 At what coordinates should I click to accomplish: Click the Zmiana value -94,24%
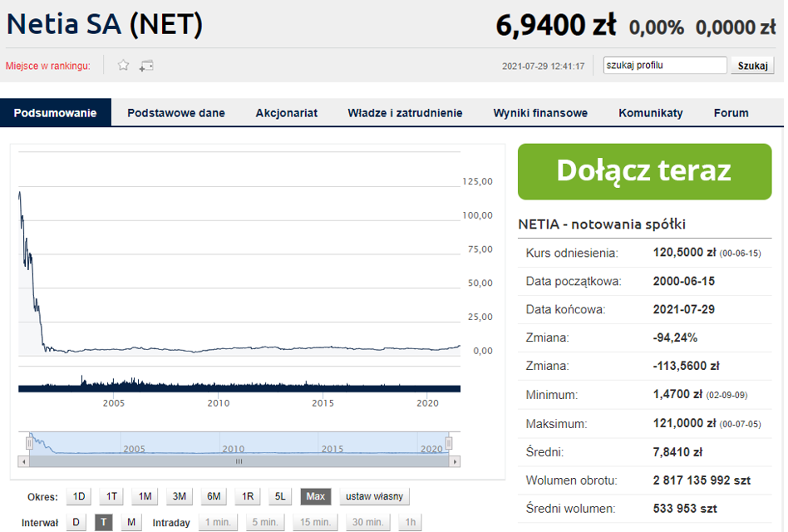675,337
